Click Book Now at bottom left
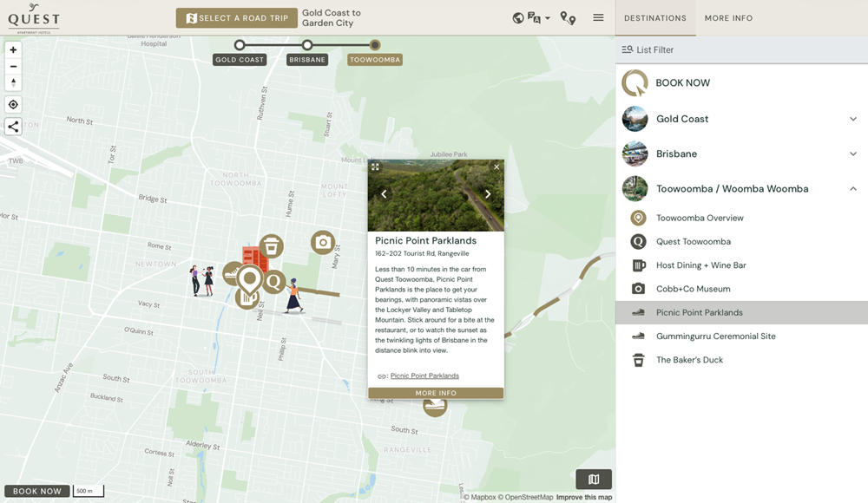868x503 pixels. pos(37,491)
